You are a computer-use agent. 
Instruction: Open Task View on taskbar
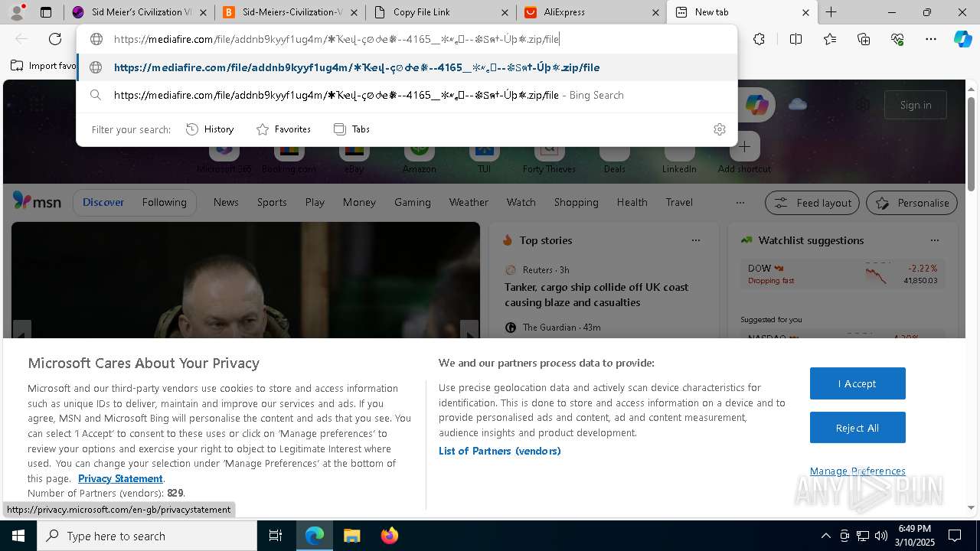[276, 536]
